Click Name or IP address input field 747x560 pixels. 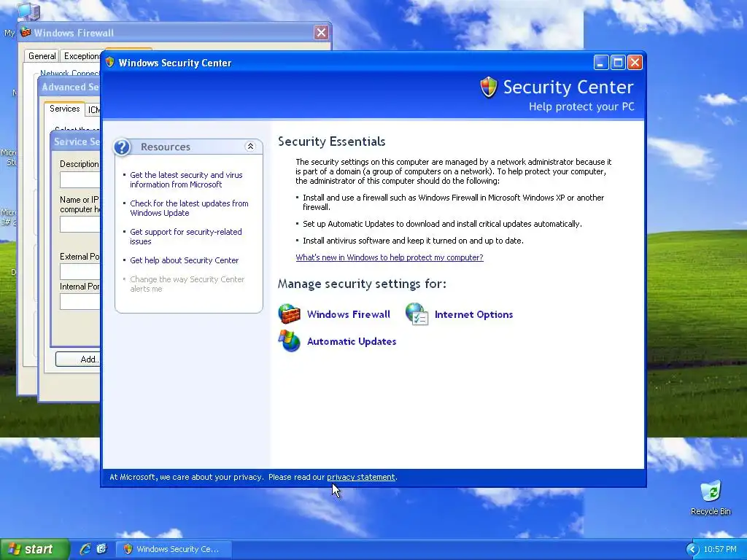pyautogui.click(x=80, y=225)
